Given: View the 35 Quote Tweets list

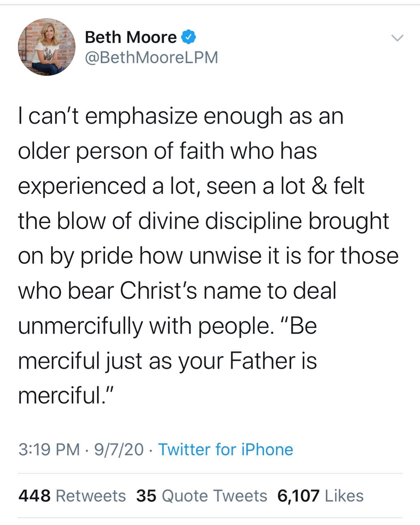Looking at the screenshot, I should 202,496.
